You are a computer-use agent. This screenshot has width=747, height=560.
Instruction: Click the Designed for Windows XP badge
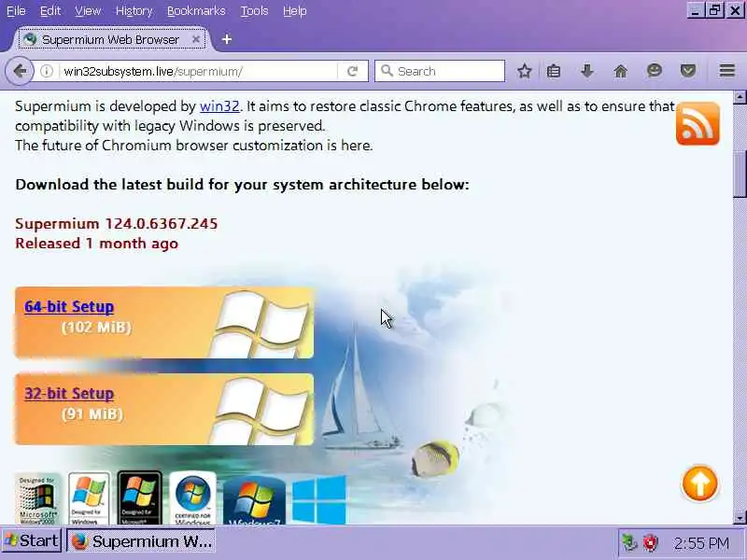click(89, 498)
